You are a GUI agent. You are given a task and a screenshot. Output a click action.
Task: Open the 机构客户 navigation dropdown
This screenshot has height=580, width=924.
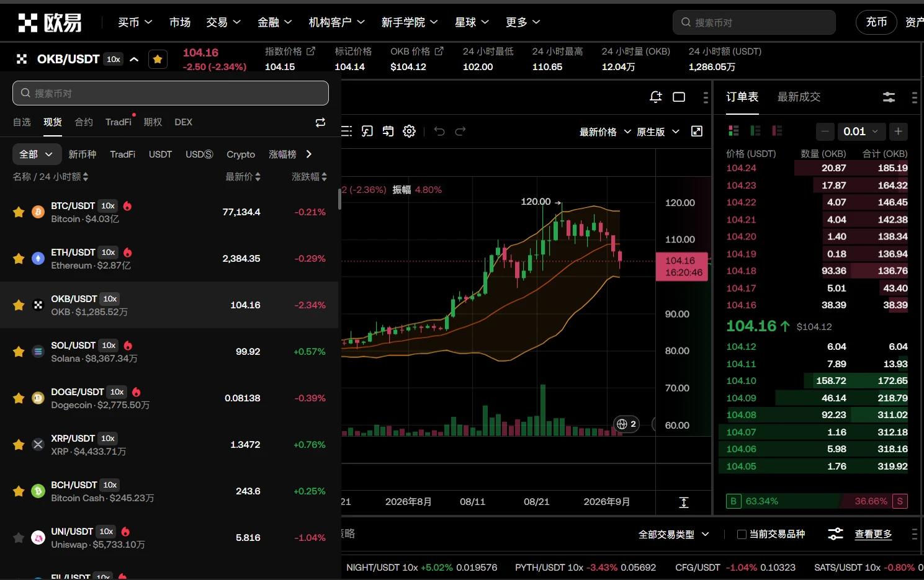point(337,22)
